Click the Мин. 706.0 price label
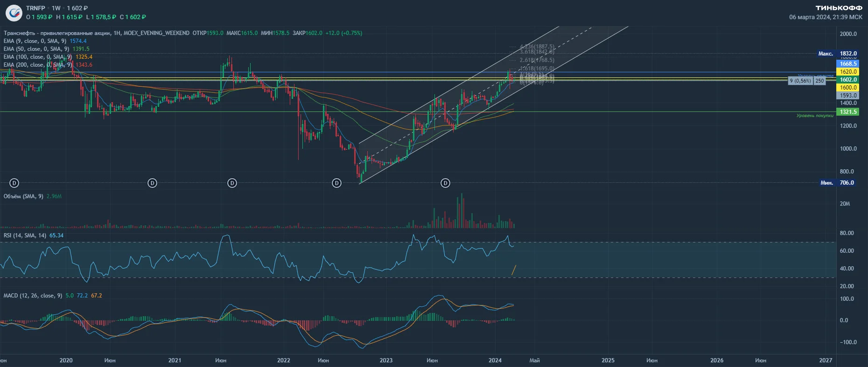The image size is (868, 367). 838,183
